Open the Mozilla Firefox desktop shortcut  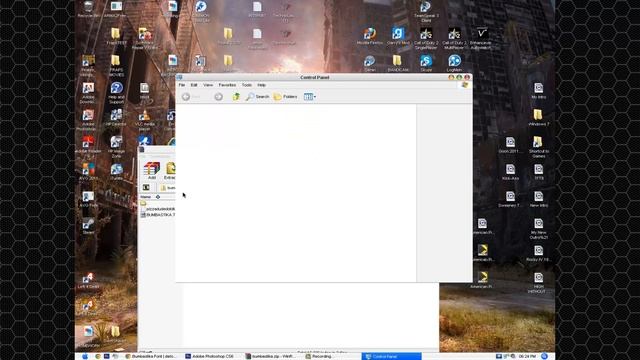point(370,36)
